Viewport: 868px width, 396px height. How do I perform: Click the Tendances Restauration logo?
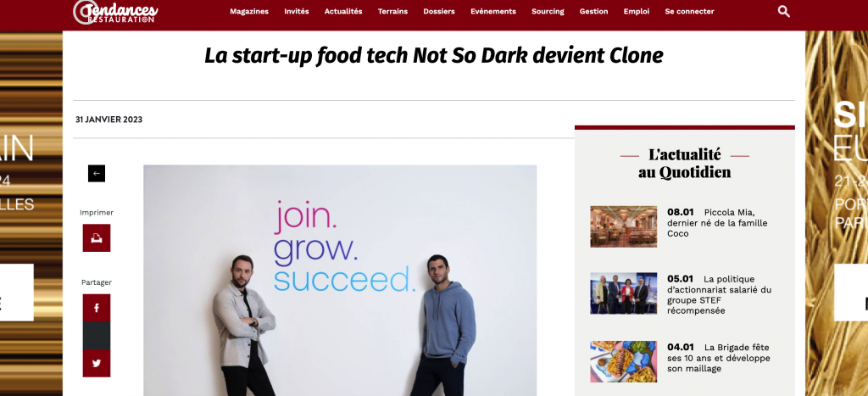115,12
